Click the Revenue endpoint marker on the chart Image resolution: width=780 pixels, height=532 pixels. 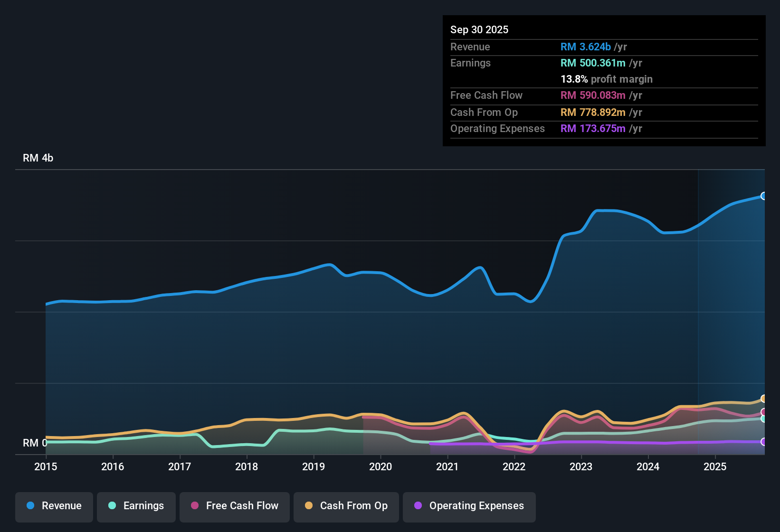click(764, 196)
